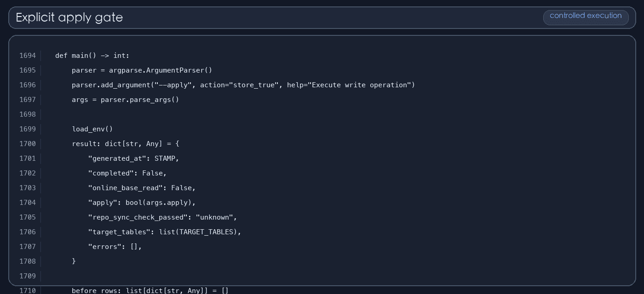The height and width of the screenshot is (294, 644).
Task: Click the argparse.ArgumentParser() call
Action: [x=161, y=70]
